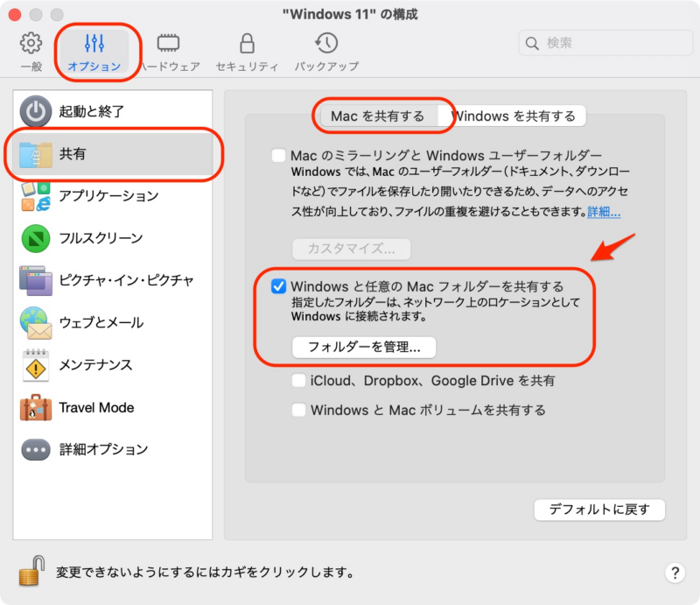The image size is (700, 605).
Task: Click the red close window button
Action: [15, 15]
